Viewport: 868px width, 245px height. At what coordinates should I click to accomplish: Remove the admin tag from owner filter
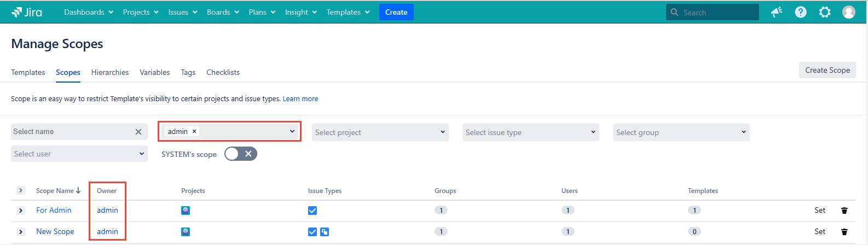coord(194,131)
